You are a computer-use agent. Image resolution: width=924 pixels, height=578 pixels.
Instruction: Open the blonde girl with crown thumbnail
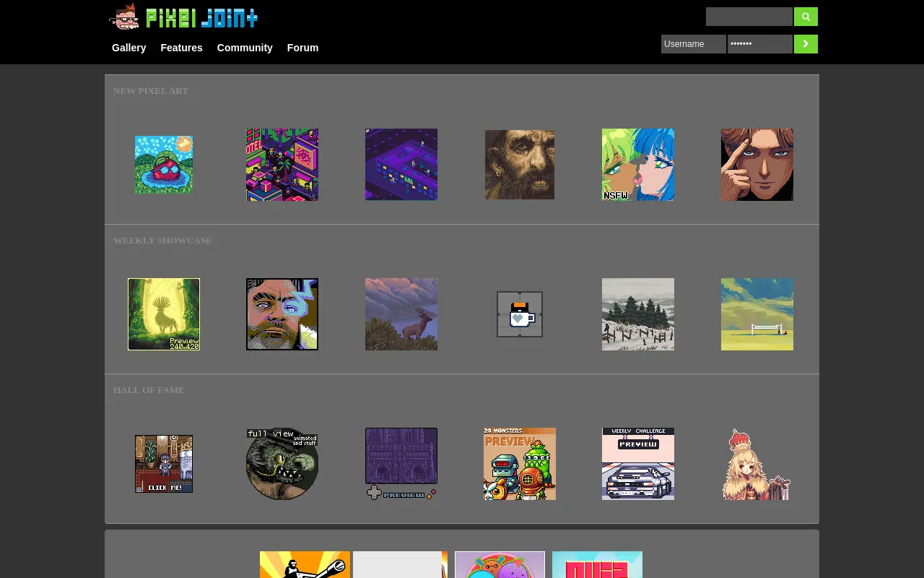point(757,464)
